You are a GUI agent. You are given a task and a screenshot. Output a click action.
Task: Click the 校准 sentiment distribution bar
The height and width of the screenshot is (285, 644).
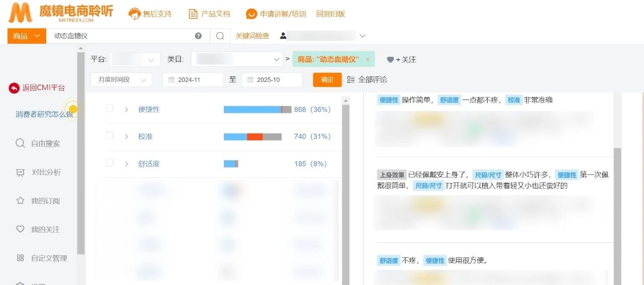[x=253, y=137]
